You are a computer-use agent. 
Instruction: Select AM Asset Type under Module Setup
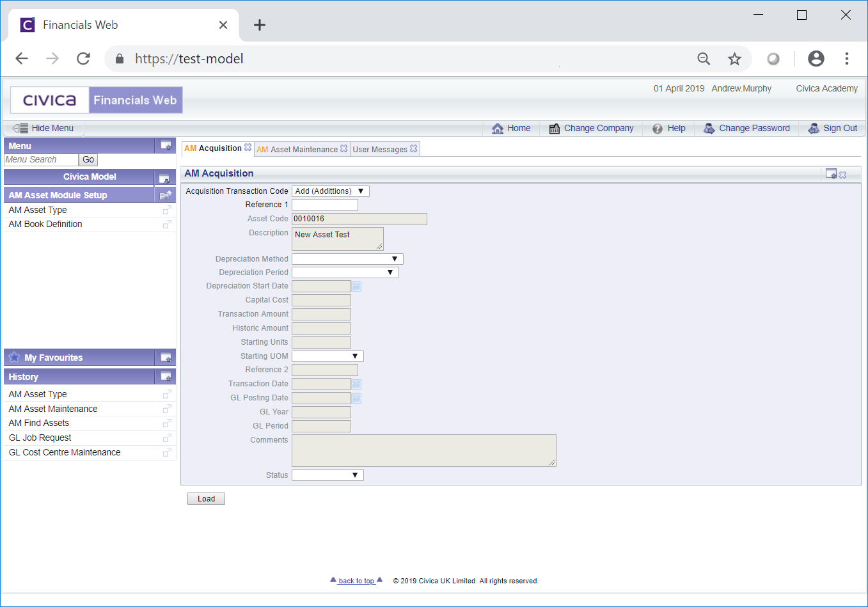38,210
